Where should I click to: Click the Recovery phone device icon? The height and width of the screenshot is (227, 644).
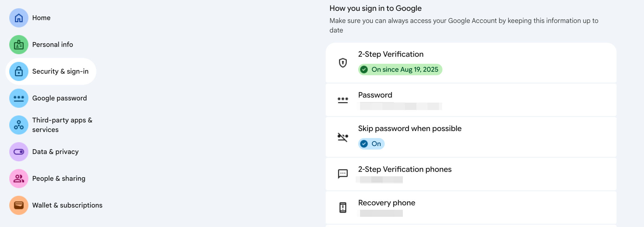(x=343, y=207)
